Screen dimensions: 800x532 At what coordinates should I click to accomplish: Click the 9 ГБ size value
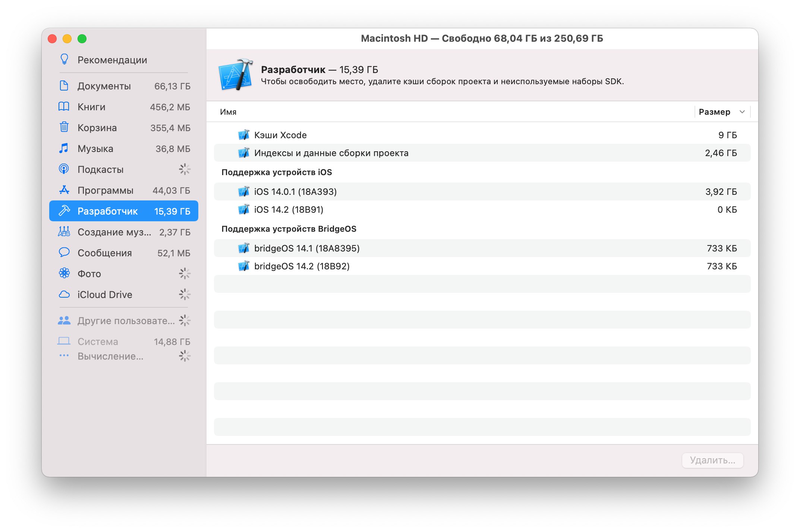727,135
